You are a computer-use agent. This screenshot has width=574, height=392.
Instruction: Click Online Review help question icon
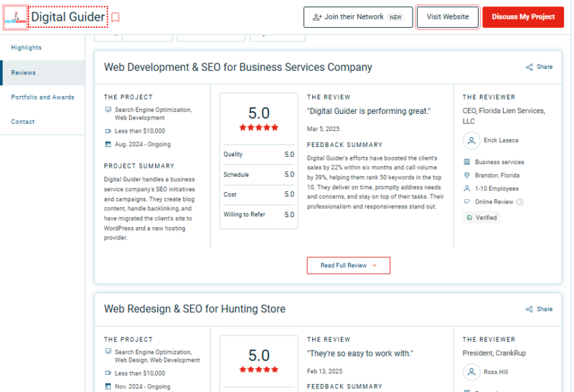(519, 202)
